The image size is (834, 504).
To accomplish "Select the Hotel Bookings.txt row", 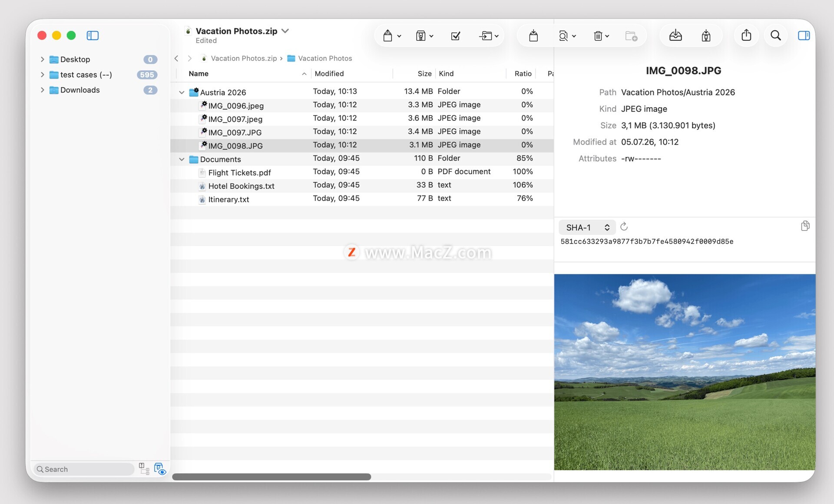I will coord(362,185).
